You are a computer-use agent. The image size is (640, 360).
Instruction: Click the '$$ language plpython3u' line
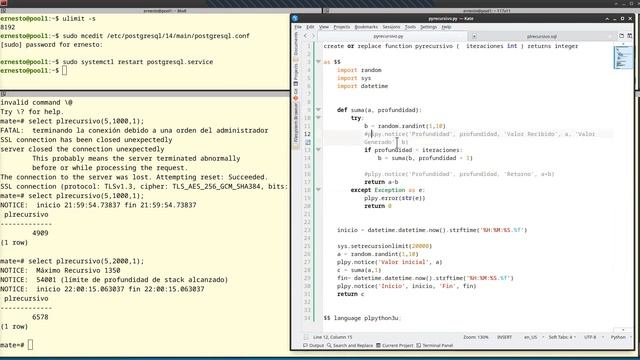[361, 318]
